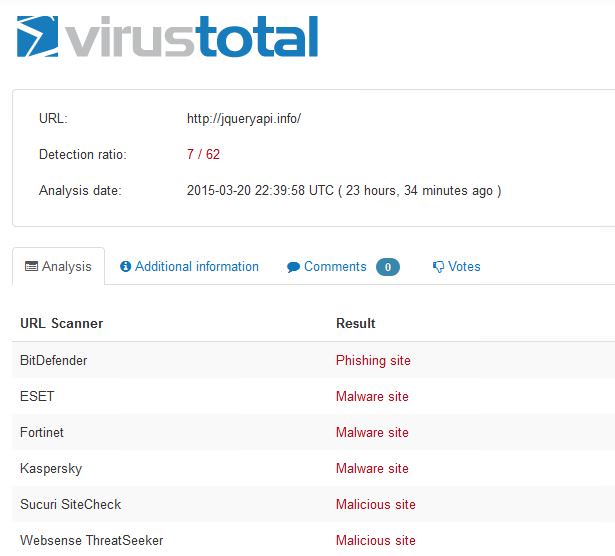
Task: Click the Additional information info icon
Action: pyautogui.click(x=125, y=266)
